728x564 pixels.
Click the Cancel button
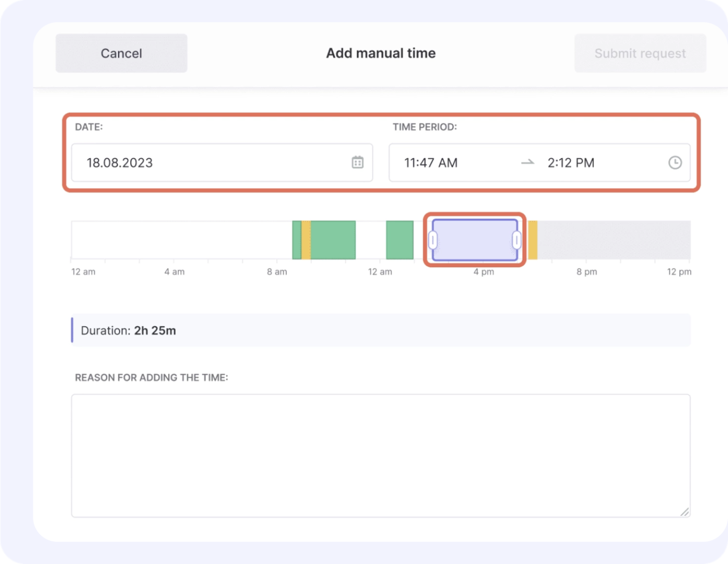(x=121, y=53)
